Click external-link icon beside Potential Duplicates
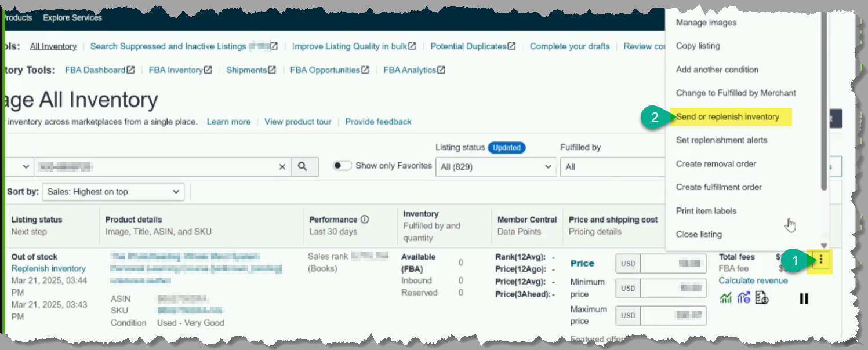868x350 pixels. click(x=512, y=46)
